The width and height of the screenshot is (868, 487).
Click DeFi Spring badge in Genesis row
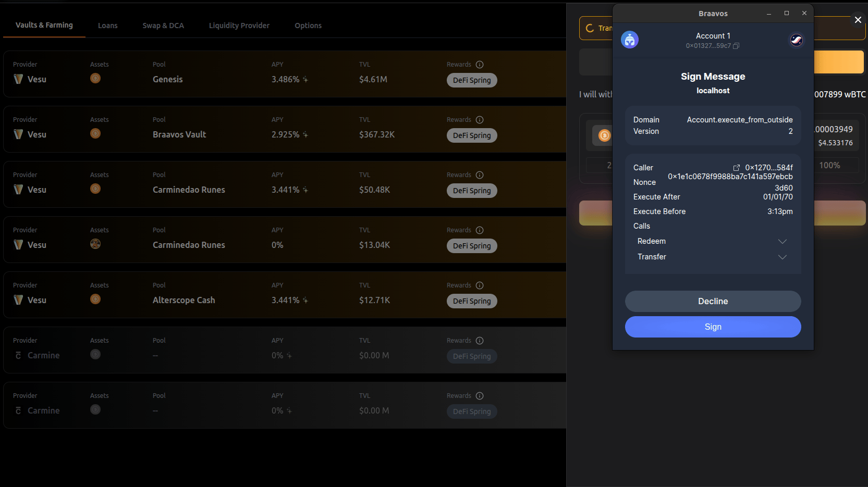[472, 80]
